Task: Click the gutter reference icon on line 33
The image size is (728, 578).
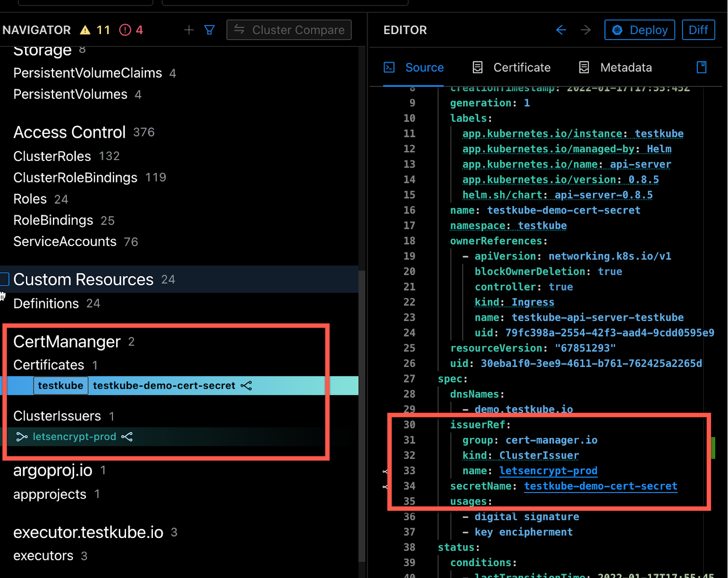Action: coord(385,471)
